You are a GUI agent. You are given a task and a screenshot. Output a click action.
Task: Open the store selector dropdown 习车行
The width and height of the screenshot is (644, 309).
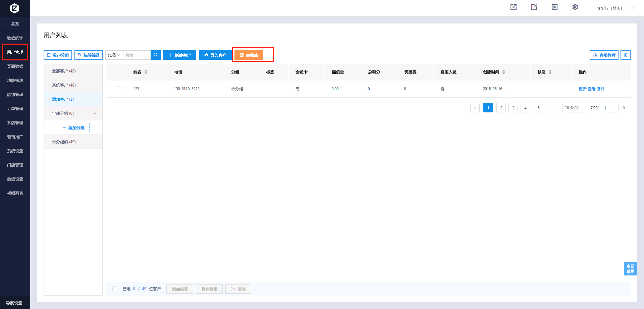[615, 8]
